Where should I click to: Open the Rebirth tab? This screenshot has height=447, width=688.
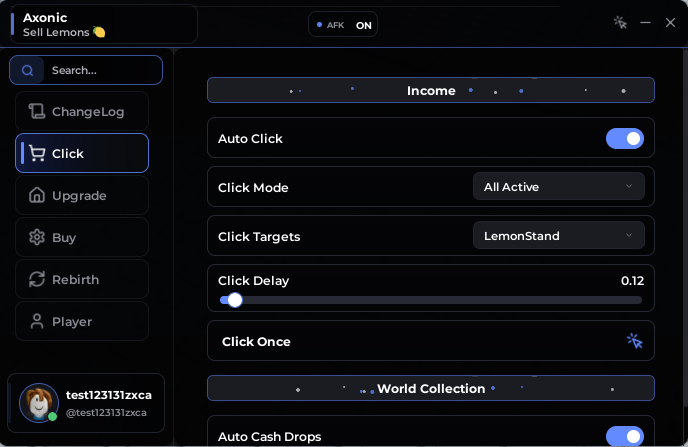(x=82, y=279)
